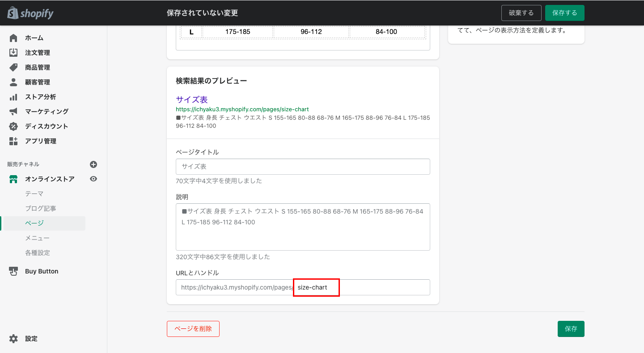The height and width of the screenshot is (353, 644).
Task: Click the ディスカウント badge icon
Action: pos(13,126)
